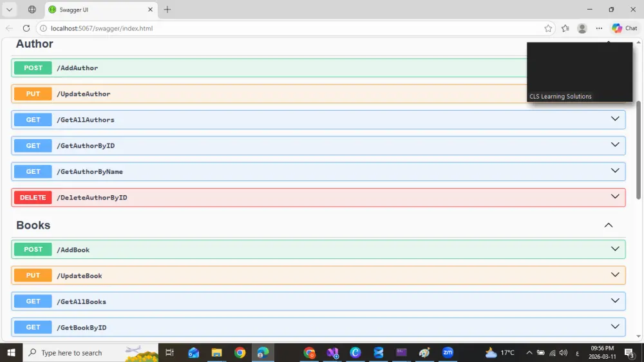Open Visual Studio from the taskbar
644x362 pixels.
(333, 352)
